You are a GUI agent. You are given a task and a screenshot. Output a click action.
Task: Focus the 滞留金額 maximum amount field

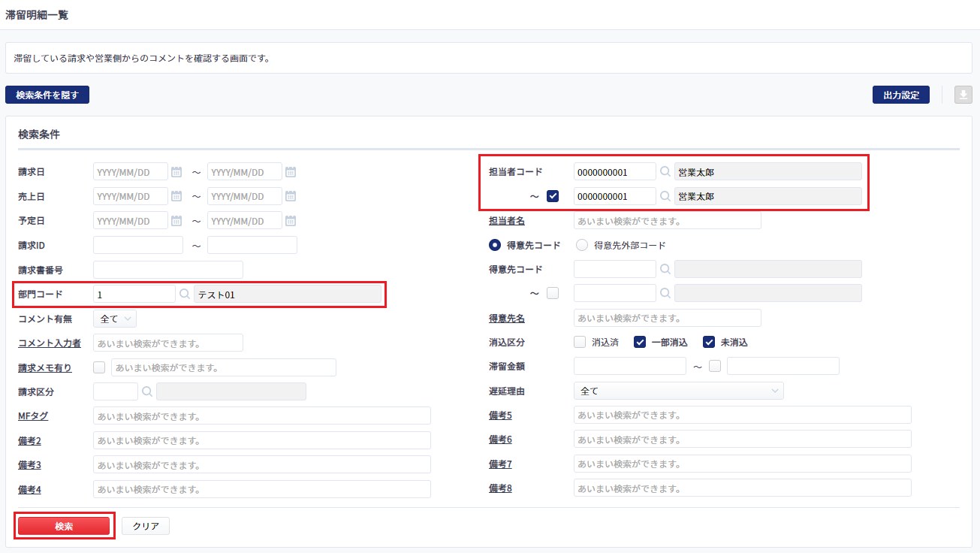point(783,366)
